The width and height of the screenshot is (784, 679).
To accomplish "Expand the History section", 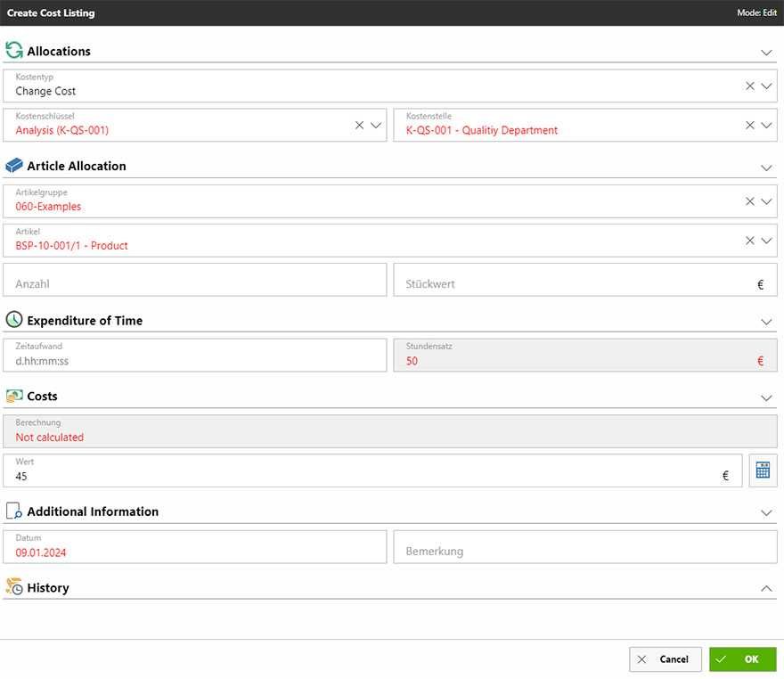I will (x=766, y=589).
